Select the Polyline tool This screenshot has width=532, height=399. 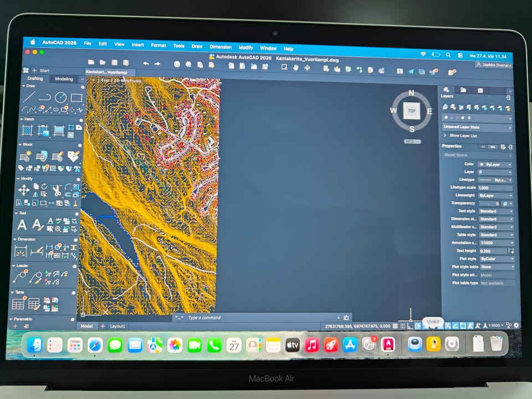(44, 98)
